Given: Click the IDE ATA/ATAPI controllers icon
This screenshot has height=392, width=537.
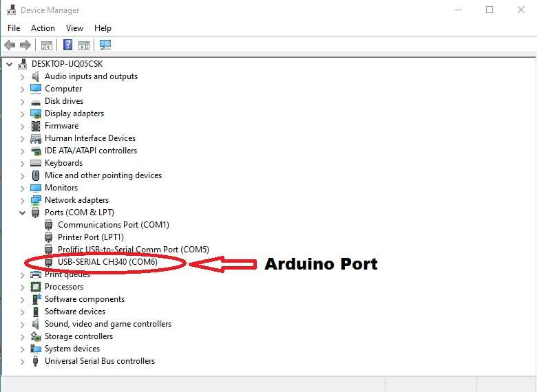Looking at the screenshot, I should tap(36, 151).
